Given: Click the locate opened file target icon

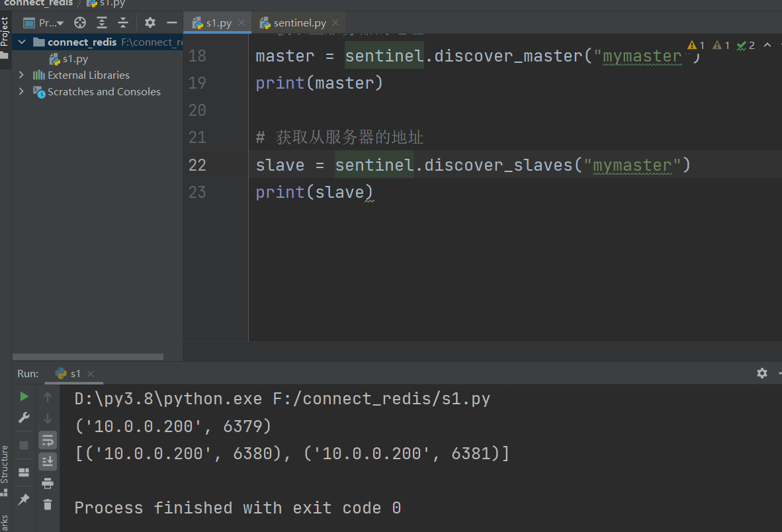Looking at the screenshot, I should (x=80, y=22).
